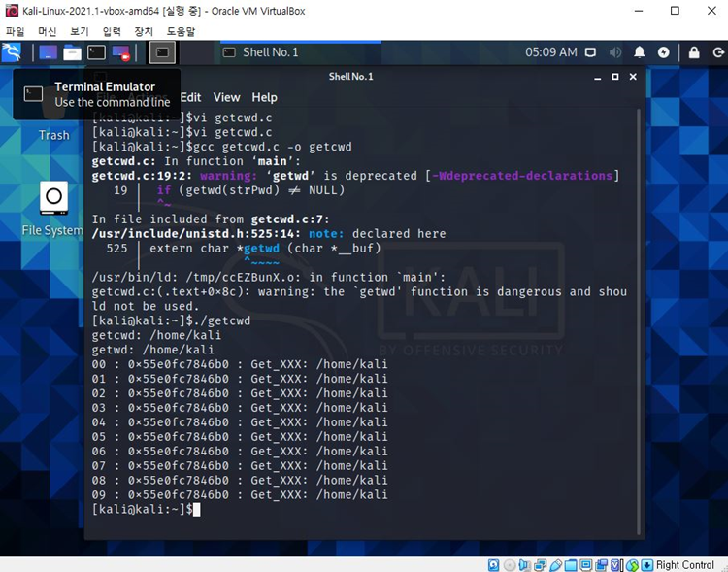This screenshot has width=728, height=572.
Task: Click the VirtualBox audio status icon
Action: (x=524, y=565)
